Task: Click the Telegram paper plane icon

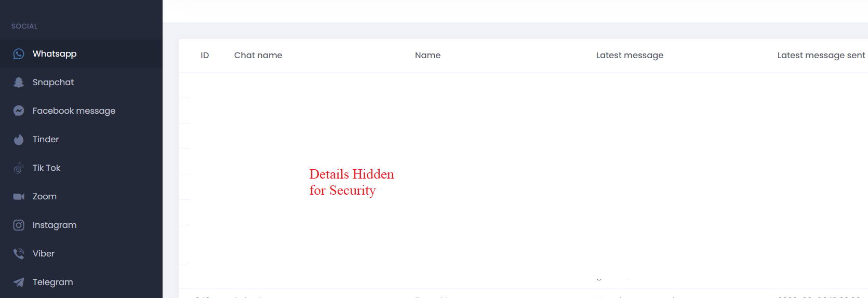Action: (x=19, y=282)
